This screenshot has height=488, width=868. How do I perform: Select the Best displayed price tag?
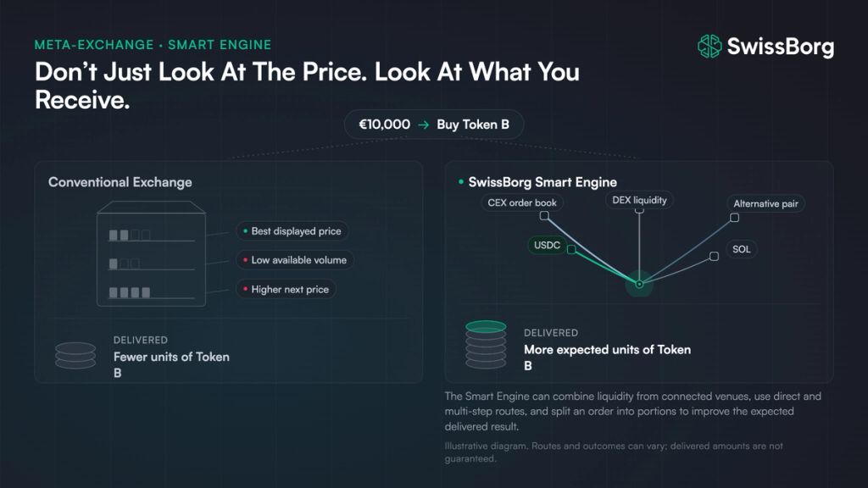(x=292, y=231)
